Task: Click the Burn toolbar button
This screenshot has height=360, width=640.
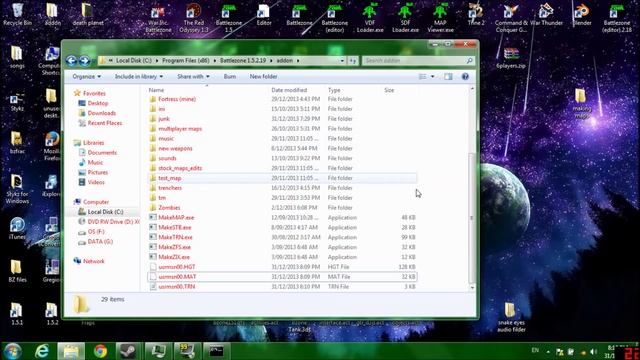Action: click(230, 77)
